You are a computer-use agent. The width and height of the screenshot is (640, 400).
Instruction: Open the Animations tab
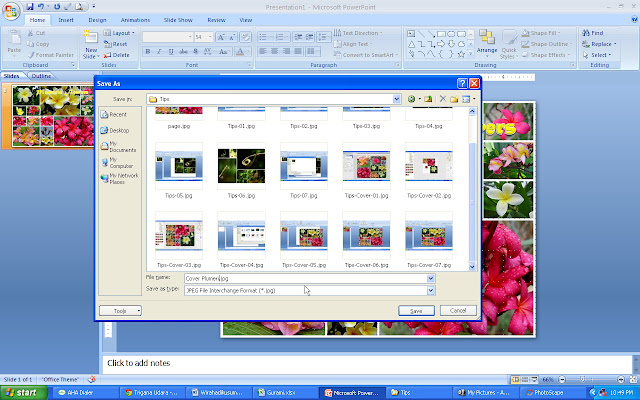pos(135,20)
